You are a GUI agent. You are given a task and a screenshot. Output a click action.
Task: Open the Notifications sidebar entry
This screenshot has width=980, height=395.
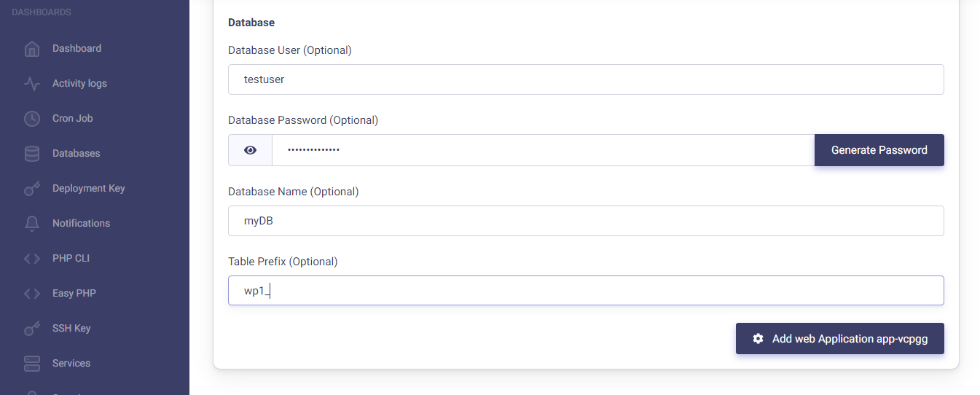(x=81, y=224)
